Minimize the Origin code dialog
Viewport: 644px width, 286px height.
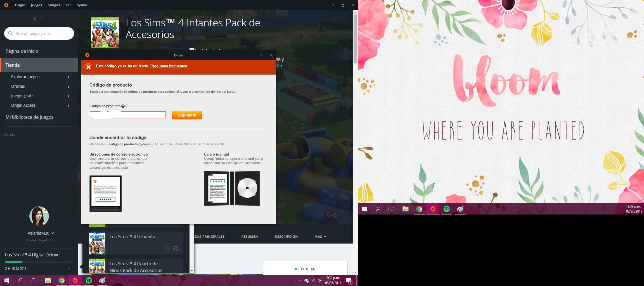261,55
